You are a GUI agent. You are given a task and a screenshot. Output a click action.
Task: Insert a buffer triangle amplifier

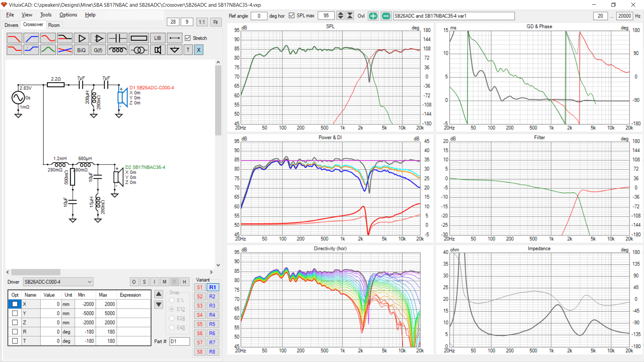[82, 38]
